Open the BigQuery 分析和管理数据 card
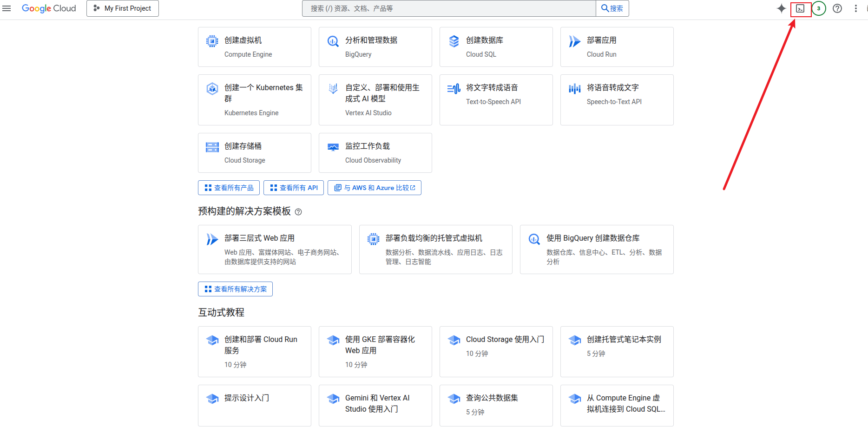868x433 pixels. pyautogui.click(x=375, y=47)
